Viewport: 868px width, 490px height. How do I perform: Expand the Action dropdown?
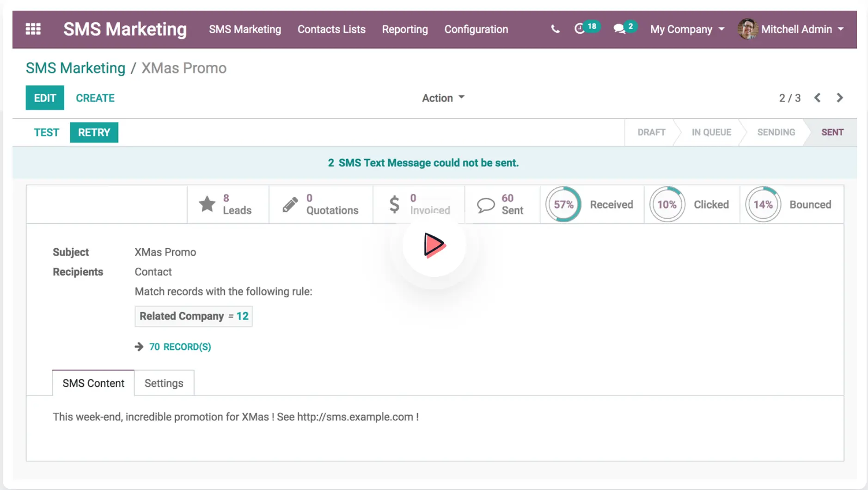(443, 98)
